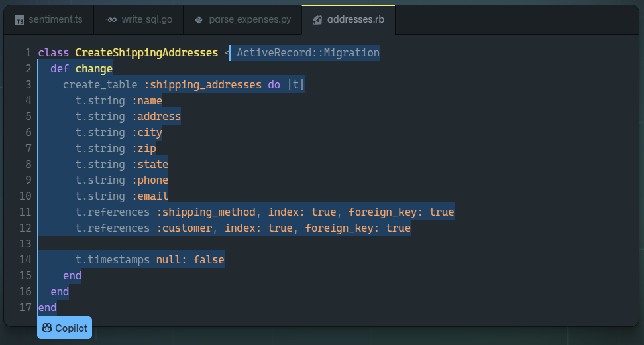
Task: Click the :city symbol on line 6
Action: [x=147, y=133]
